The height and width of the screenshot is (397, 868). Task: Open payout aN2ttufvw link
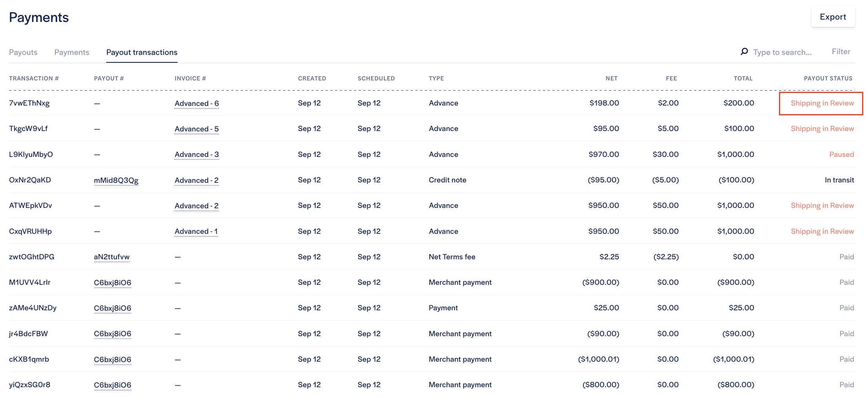pyautogui.click(x=112, y=257)
